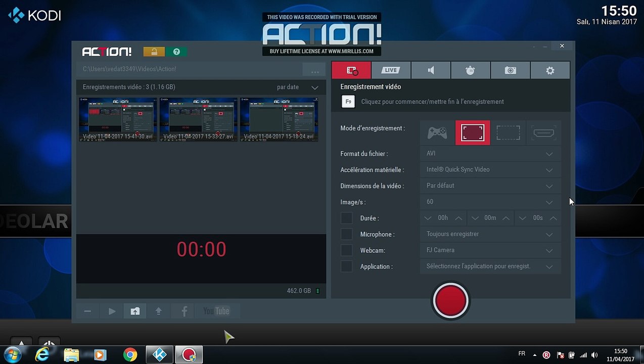Viewport: 644px width, 364px height.
Task: Click the upload arrow icon
Action: pos(159,311)
